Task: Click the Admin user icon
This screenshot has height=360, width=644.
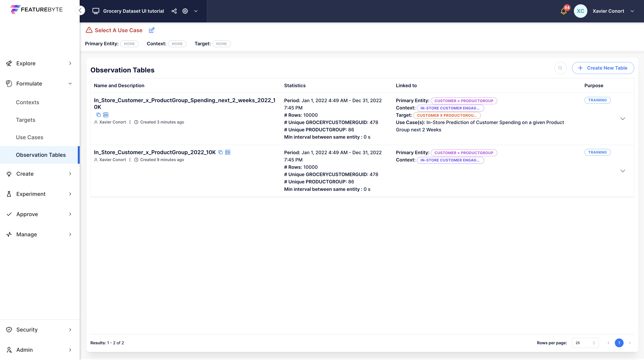Action: pyautogui.click(x=9, y=350)
